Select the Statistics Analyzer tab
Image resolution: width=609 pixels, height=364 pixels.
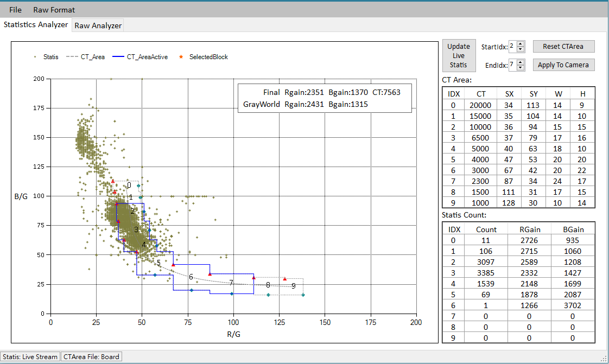click(x=36, y=25)
